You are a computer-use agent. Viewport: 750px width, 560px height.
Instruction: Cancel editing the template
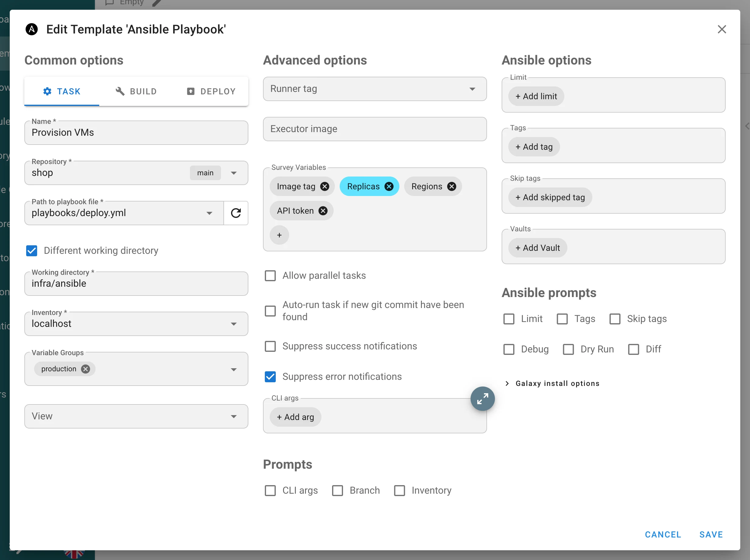pos(663,534)
